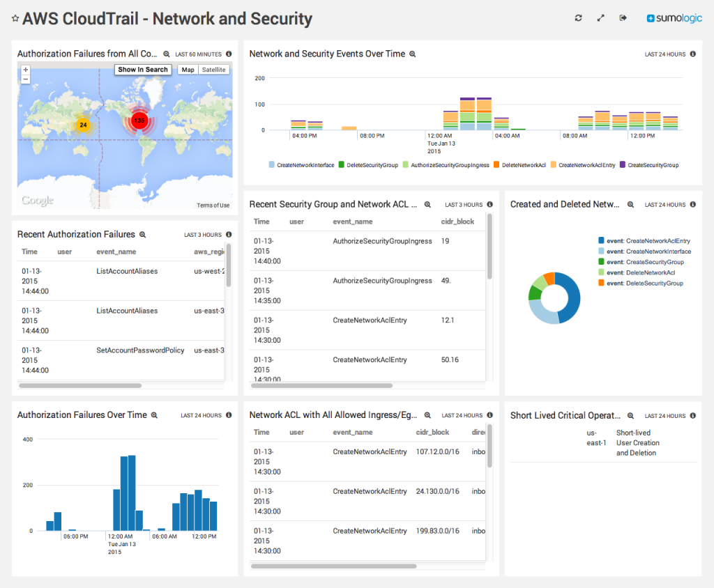Select row with cidr_block 199.83.0.0/16
Viewport: 714px width, 588px height.
(367, 541)
